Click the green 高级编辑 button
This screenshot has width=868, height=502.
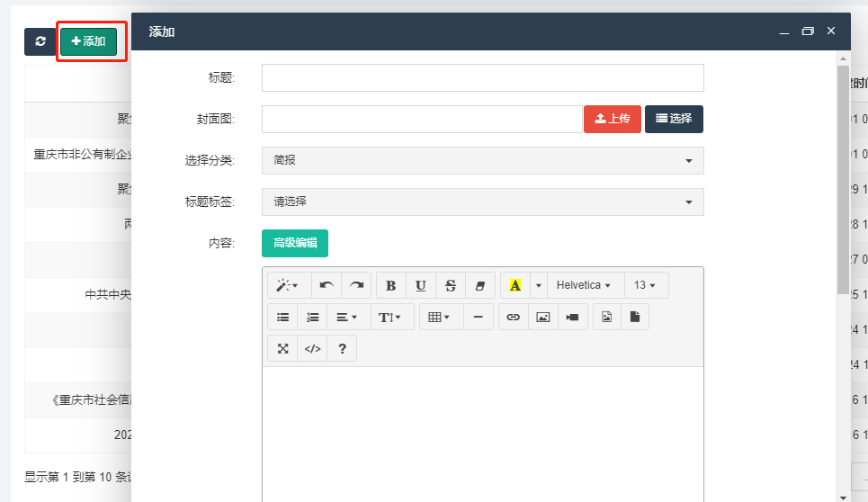pyautogui.click(x=295, y=243)
